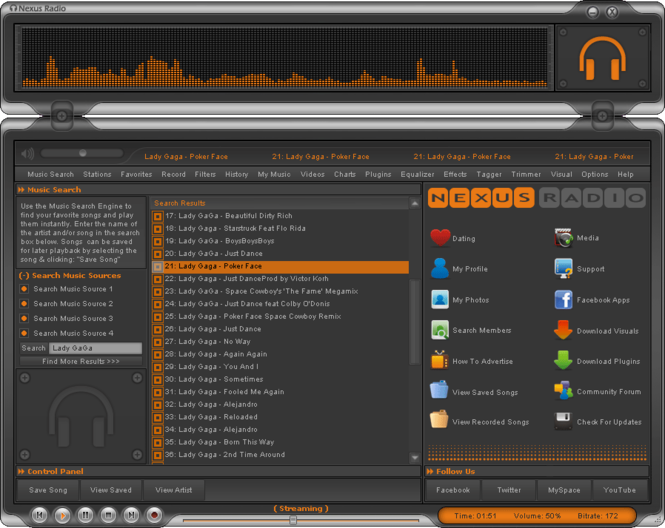Open the Music Search menu
Image resolution: width=665 pixels, height=528 pixels.
click(50, 174)
